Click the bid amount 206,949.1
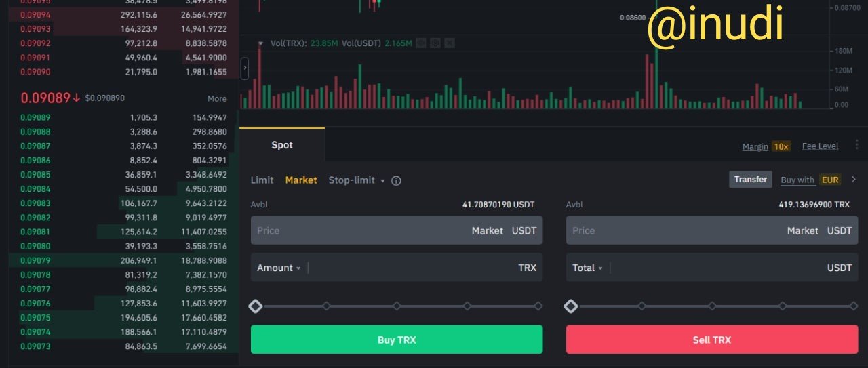868x368 pixels. click(x=138, y=260)
